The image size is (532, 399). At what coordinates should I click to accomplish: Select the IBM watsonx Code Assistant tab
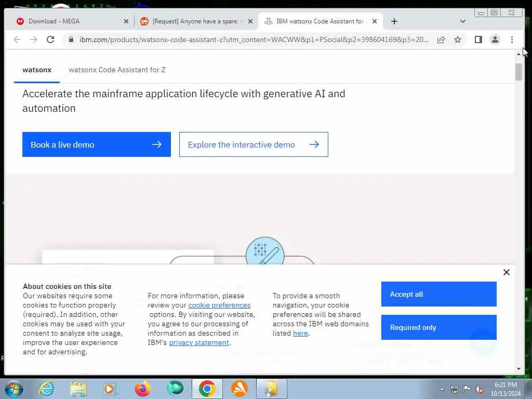(x=320, y=21)
